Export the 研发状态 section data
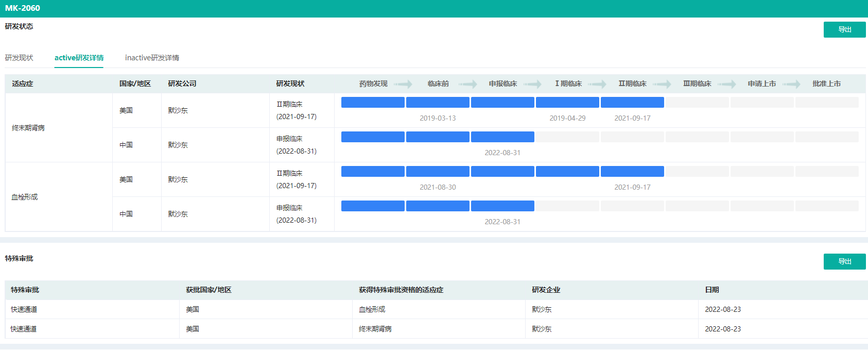This screenshot has width=868, height=350. [x=844, y=29]
